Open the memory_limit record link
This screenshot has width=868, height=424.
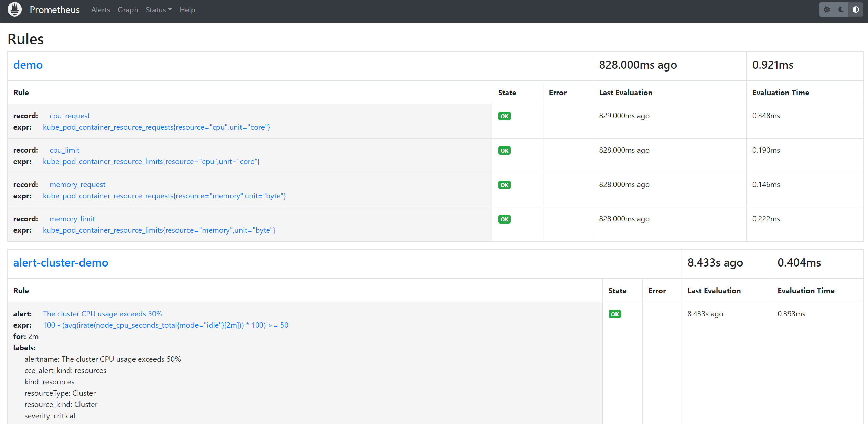(x=72, y=219)
